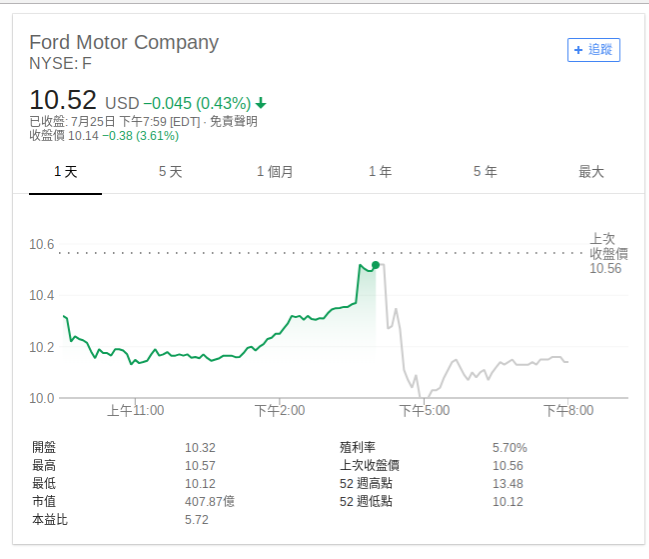Click the 追蹤 follow button

coord(594,50)
